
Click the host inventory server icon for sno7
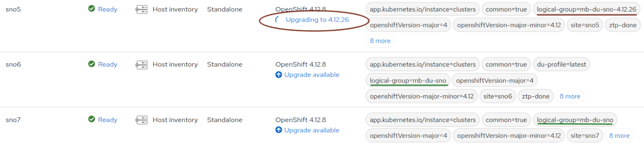click(141, 120)
